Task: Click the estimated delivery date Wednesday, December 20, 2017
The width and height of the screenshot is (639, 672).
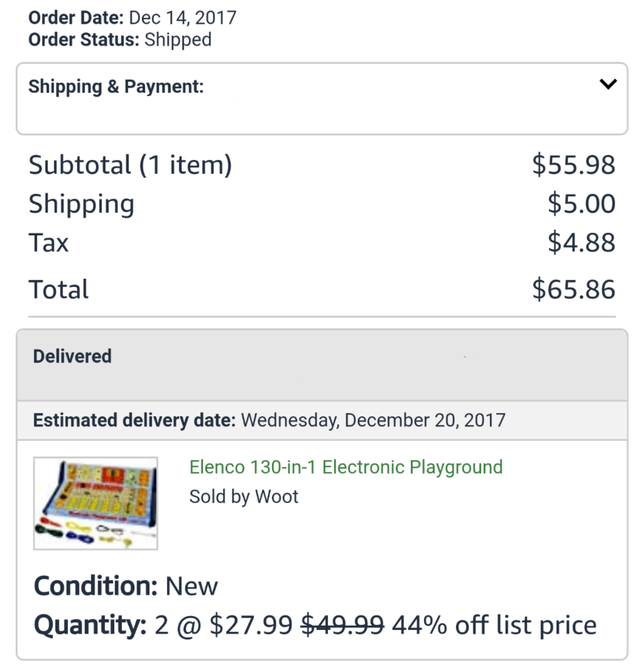Action: click(373, 420)
